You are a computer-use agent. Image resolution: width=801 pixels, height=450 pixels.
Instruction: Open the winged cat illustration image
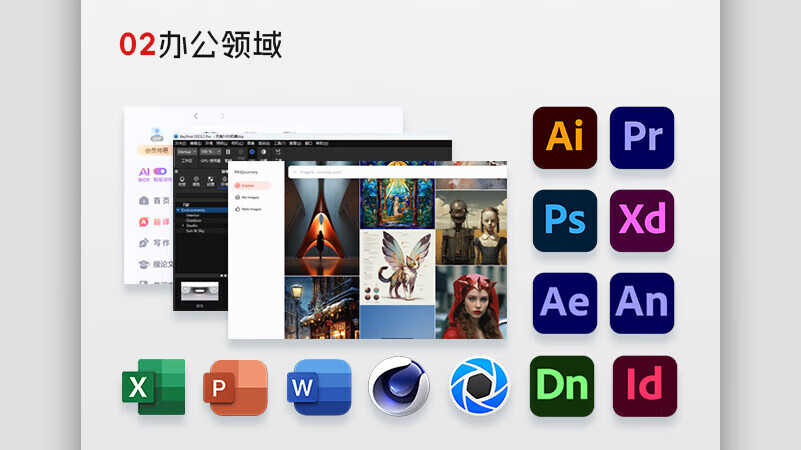tap(397, 266)
